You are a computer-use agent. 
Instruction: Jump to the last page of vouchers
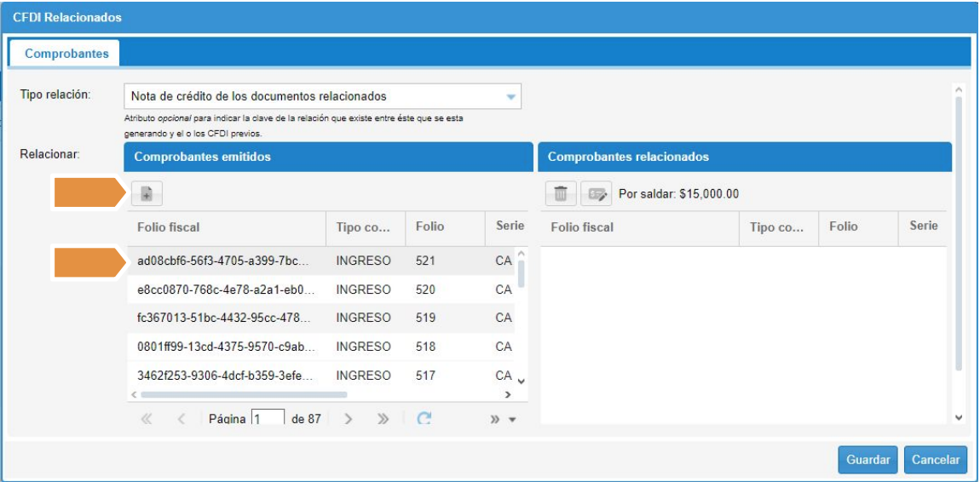tap(383, 419)
